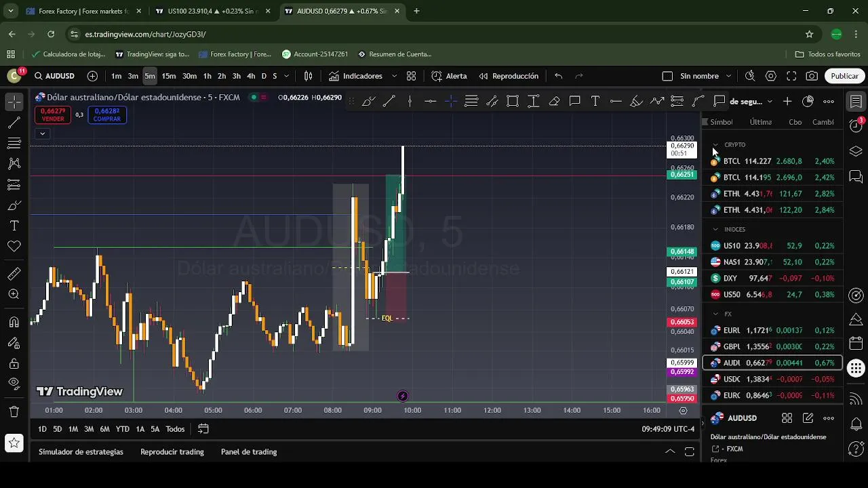Open the alerts panel clock icon
The width and height of the screenshot is (868, 488).
pos(856,126)
